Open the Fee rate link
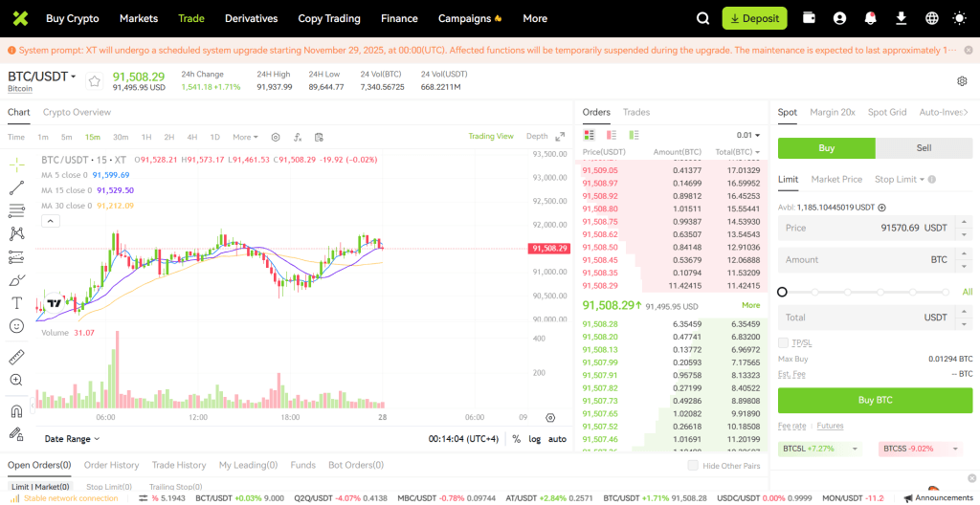 (x=791, y=426)
